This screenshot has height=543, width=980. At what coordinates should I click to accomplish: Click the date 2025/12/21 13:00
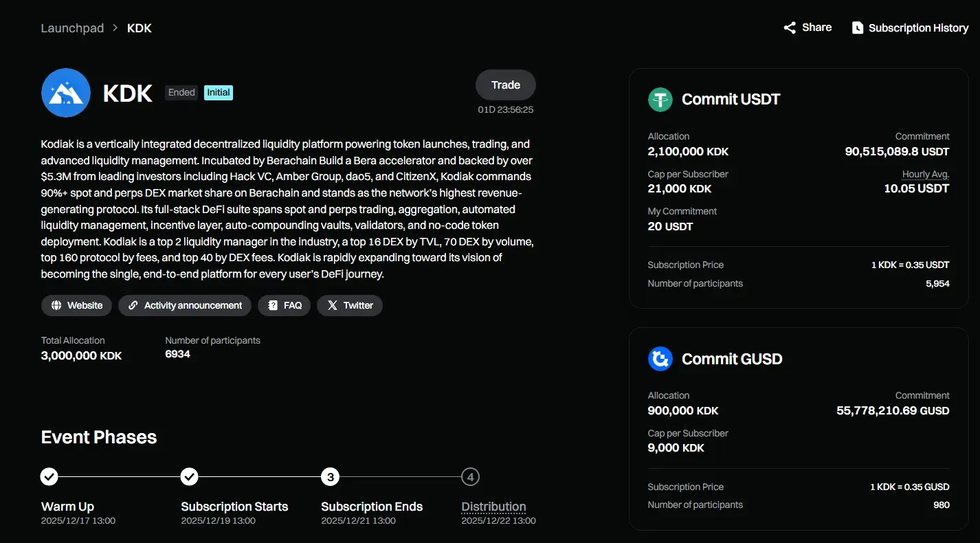(359, 521)
